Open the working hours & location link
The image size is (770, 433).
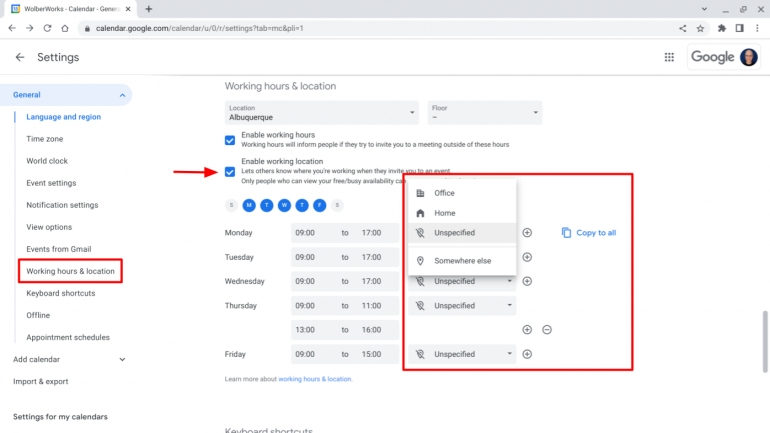[x=315, y=379]
